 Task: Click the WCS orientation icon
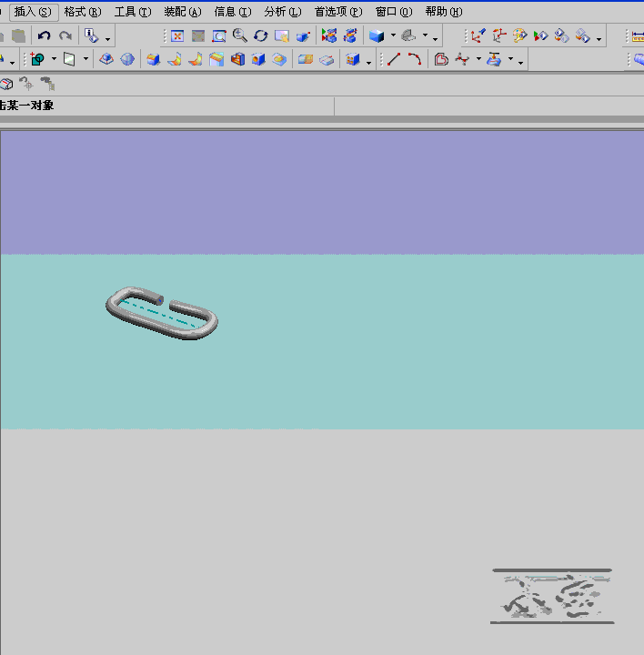478,36
